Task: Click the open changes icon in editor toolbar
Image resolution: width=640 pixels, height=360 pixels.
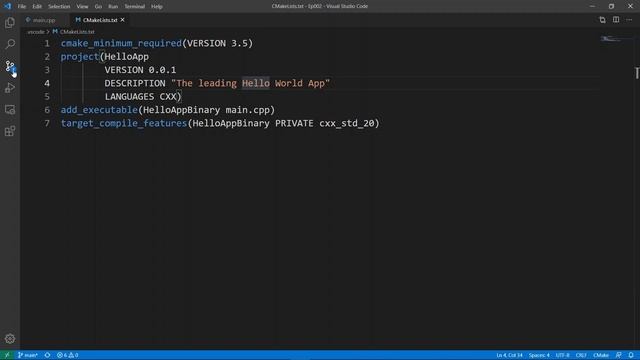Action: pyautogui.click(x=602, y=20)
